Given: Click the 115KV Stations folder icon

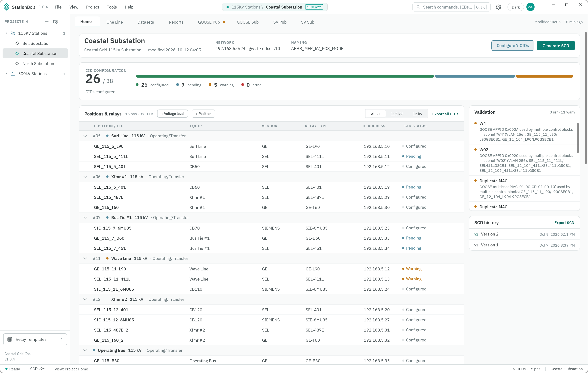Looking at the screenshot, I should [x=13, y=33].
